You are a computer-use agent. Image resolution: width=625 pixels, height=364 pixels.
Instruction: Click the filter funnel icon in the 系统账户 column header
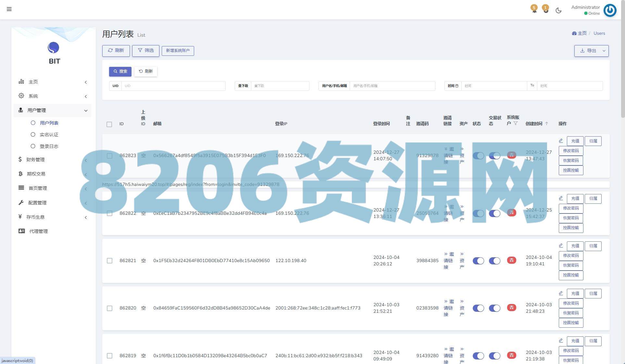[x=516, y=124]
